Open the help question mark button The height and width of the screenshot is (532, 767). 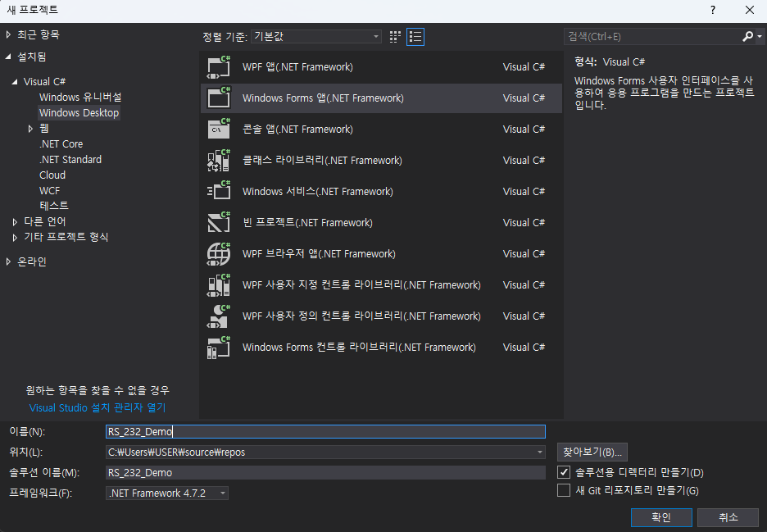tap(713, 10)
